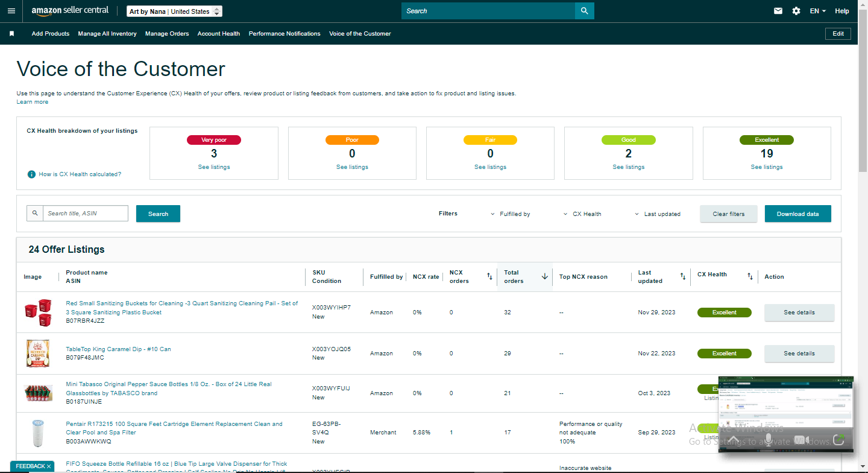
Task: Click Excellent badge in Caramel Dip row
Action: (725, 354)
